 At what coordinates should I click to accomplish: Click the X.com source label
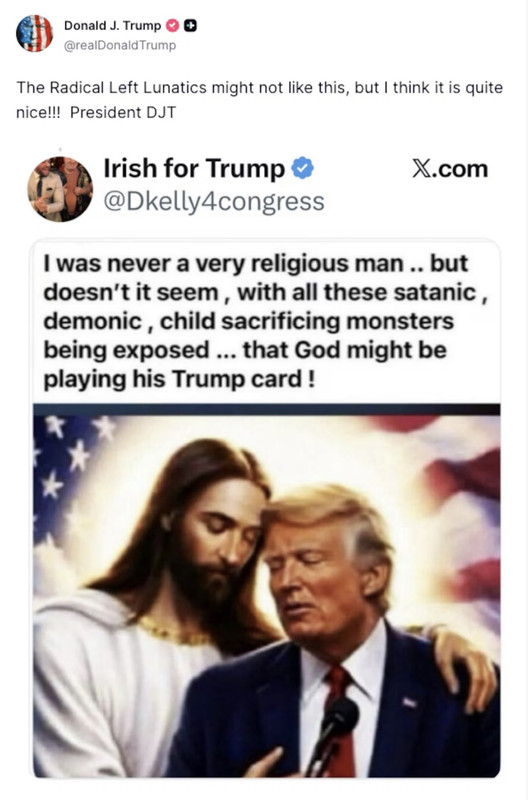[x=450, y=169]
